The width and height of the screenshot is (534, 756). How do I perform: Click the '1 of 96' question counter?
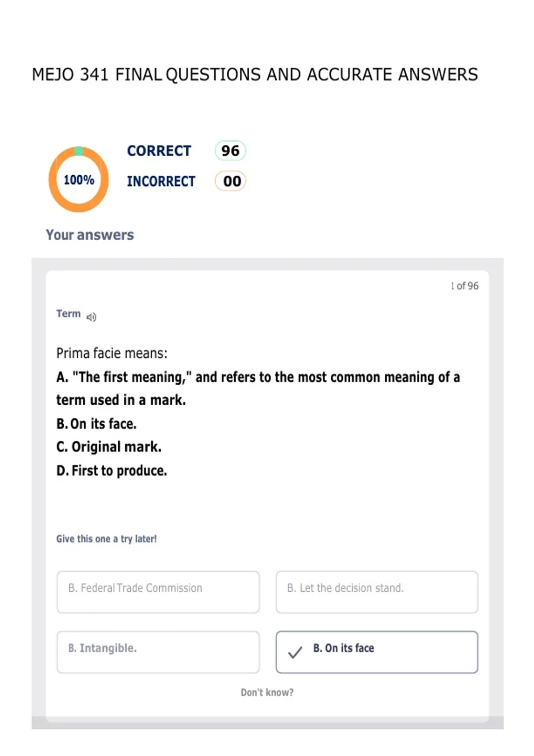pyautogui.click(x=465, y=286)
